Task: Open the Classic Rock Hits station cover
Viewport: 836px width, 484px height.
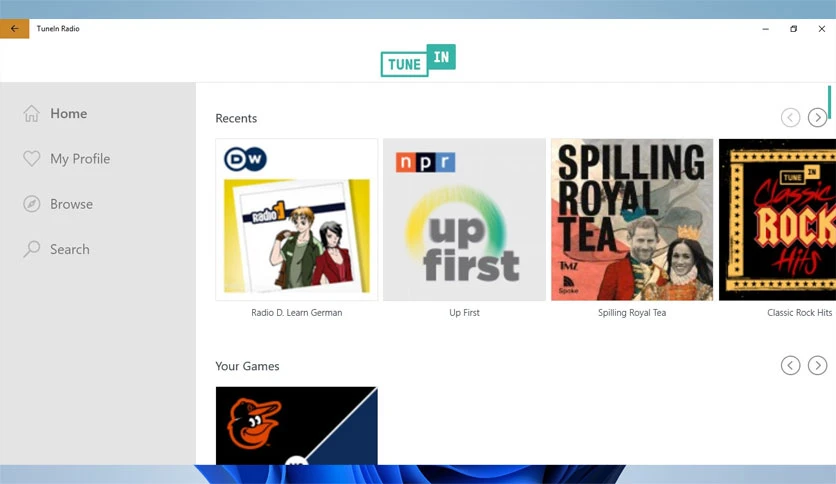Action: coord(777,220)
